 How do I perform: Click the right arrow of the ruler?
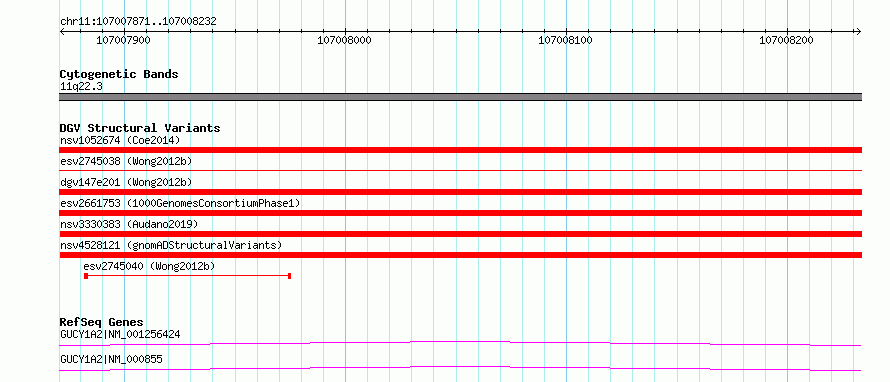click(x=858, y=31)
